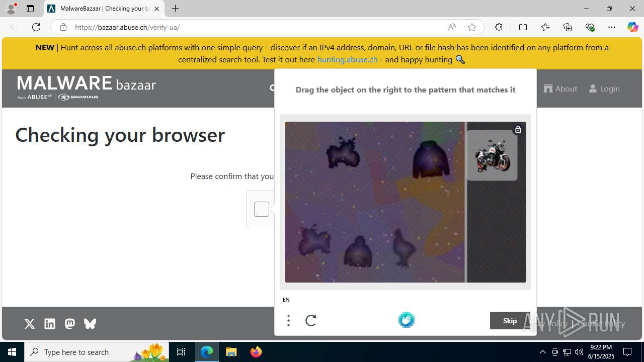Open the Bluesky butterfly link

click(90, 324)
